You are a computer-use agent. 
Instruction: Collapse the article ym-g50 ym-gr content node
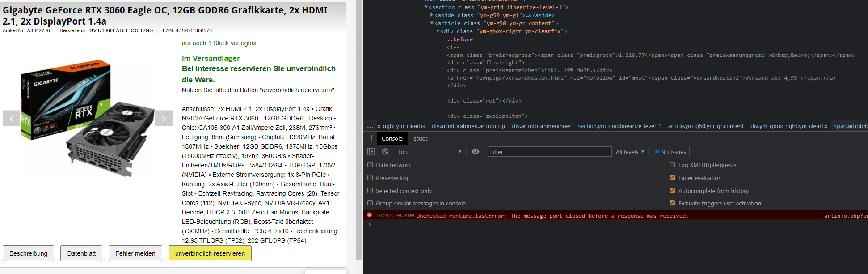432,23
